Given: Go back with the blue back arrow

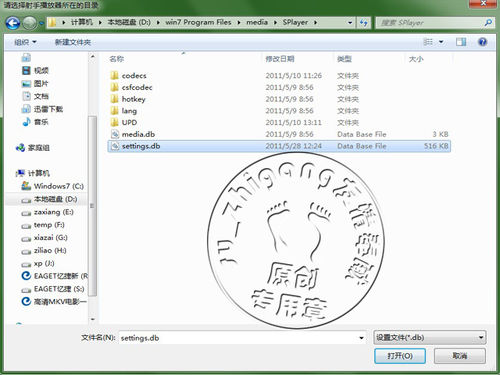Looking at the screenshot, I should coord(13,23).
